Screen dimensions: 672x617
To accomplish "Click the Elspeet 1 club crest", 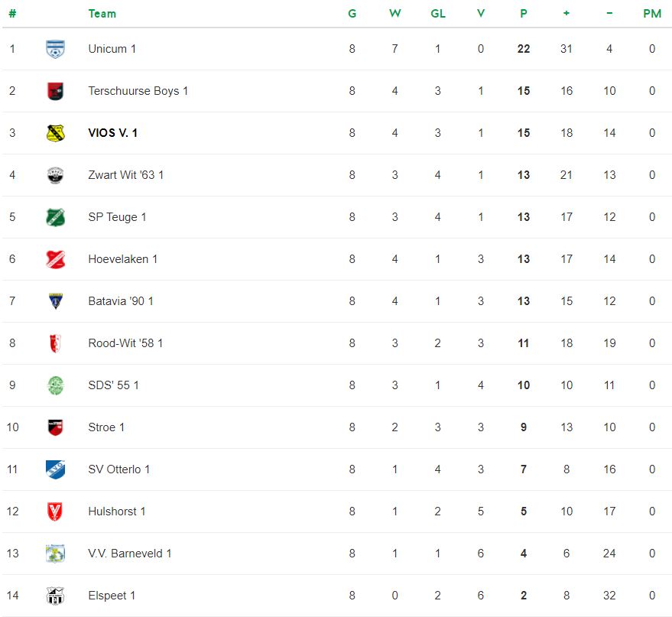I will 55,596.
